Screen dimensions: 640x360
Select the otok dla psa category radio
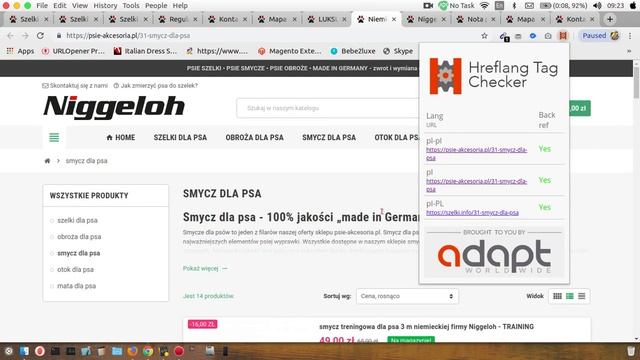(x=52, y=270)
